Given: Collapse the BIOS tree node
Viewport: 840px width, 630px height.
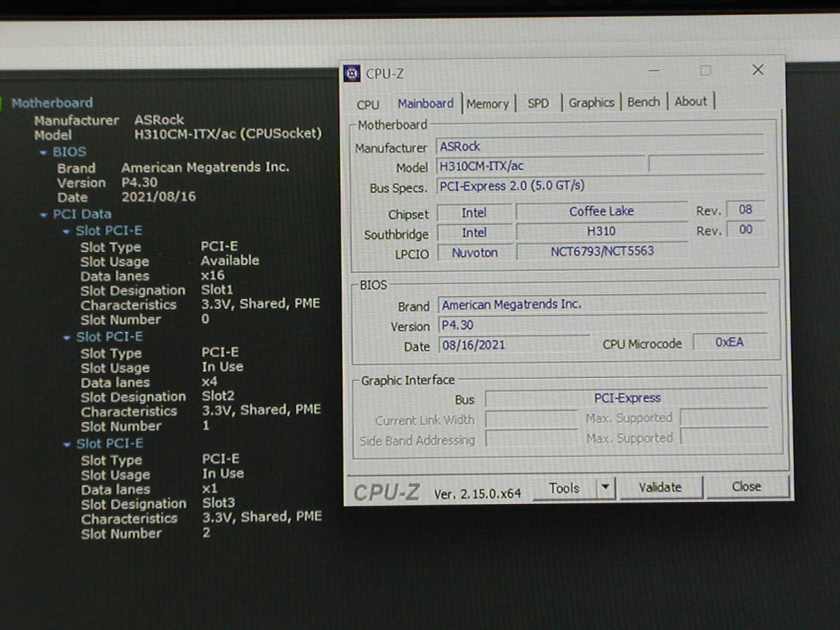Looking at the screenshot, I should tap(43, 153).
